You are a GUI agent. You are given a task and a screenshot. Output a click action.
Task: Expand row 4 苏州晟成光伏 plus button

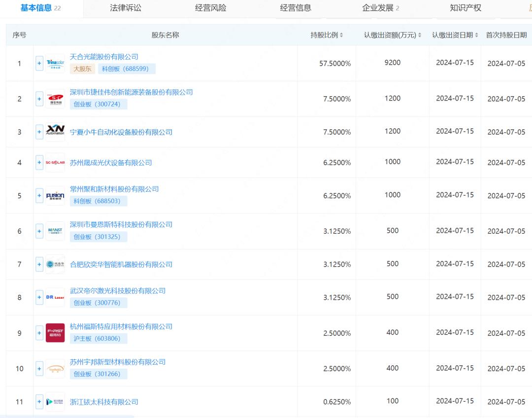coord(39,163)
